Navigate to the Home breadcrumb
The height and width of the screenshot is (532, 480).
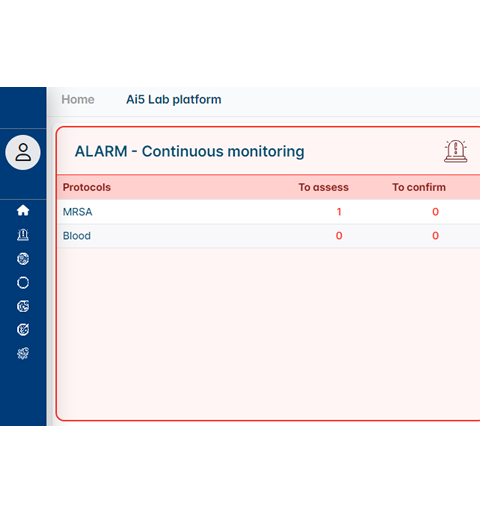[78, 99]
